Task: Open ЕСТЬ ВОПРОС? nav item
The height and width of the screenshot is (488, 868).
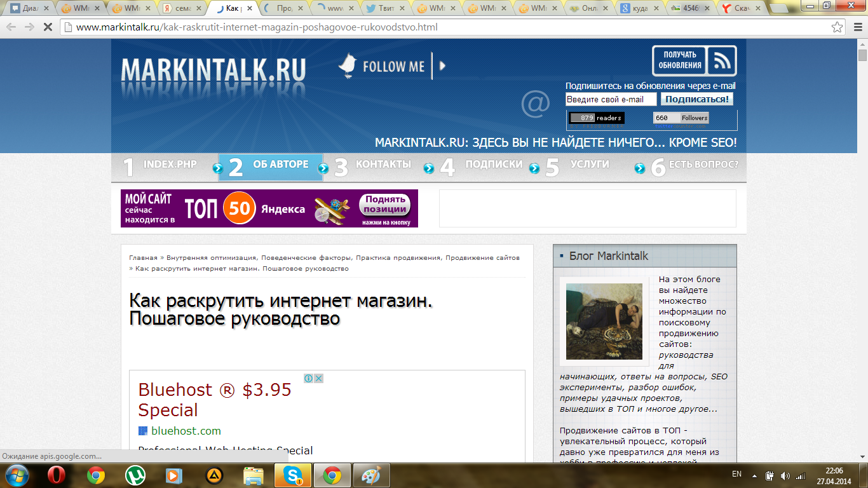Action: click(703, 164)
